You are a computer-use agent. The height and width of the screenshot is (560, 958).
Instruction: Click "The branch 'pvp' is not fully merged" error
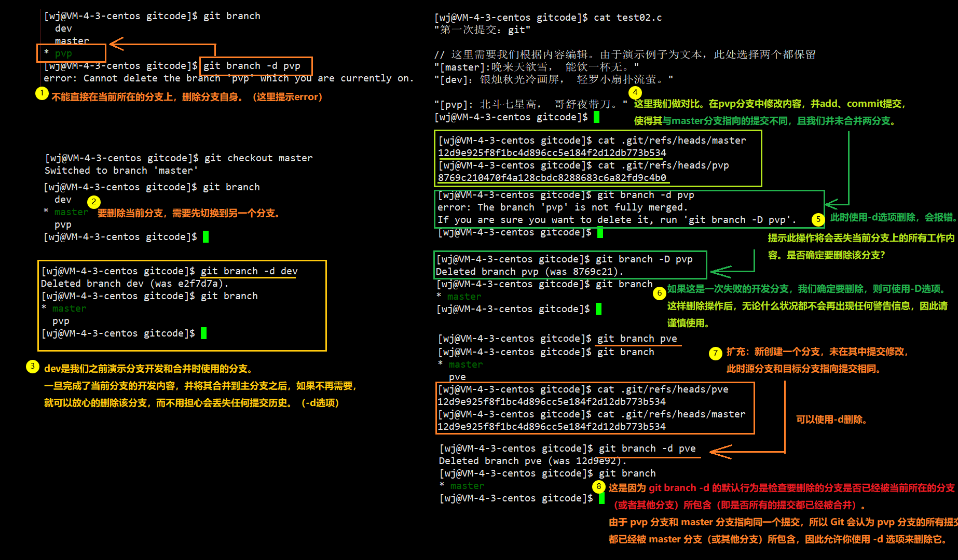pyautogui.click(x=563, y=207)
